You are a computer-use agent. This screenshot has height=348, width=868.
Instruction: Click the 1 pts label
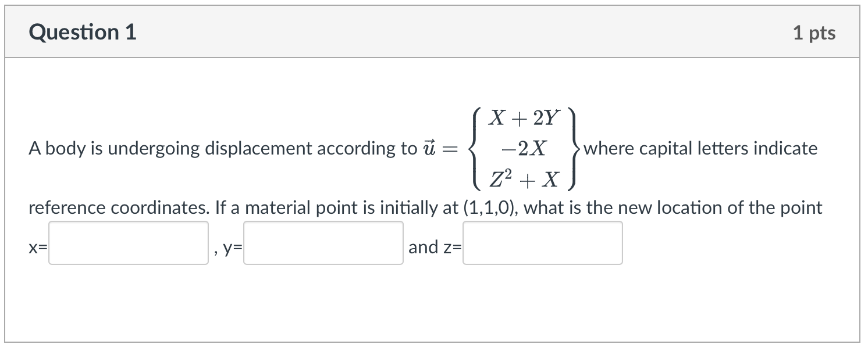point(816,33)
